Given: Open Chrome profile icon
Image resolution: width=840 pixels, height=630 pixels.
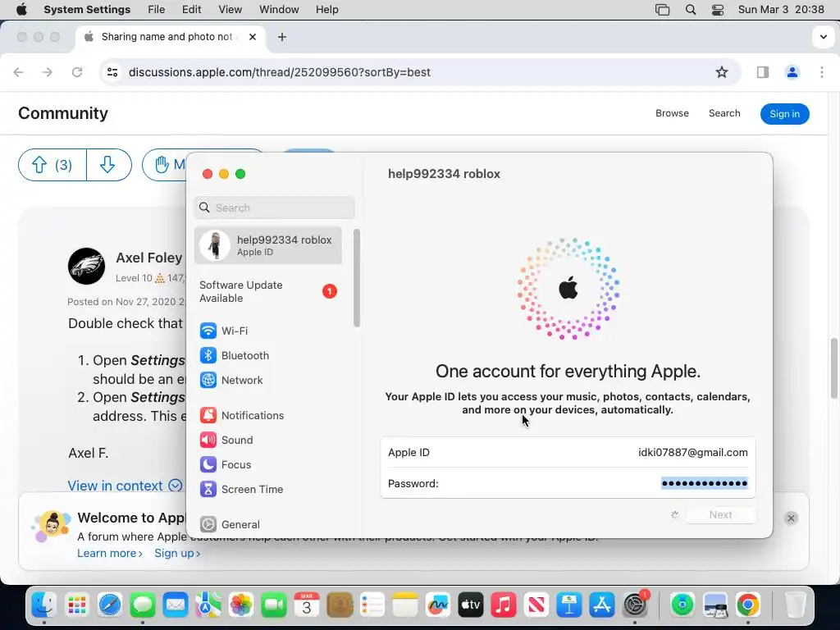Looking at the screenshot, I should coord(792,72).
